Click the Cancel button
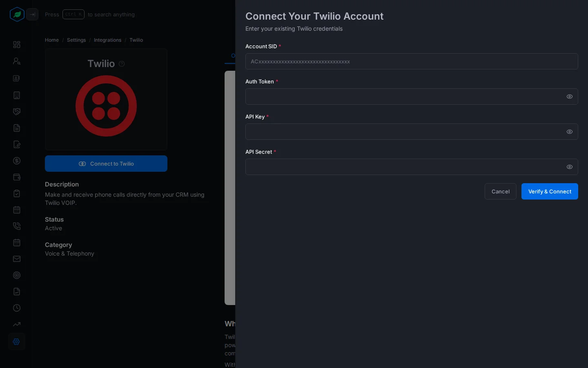588x368 pixels. tap(501, 191)
